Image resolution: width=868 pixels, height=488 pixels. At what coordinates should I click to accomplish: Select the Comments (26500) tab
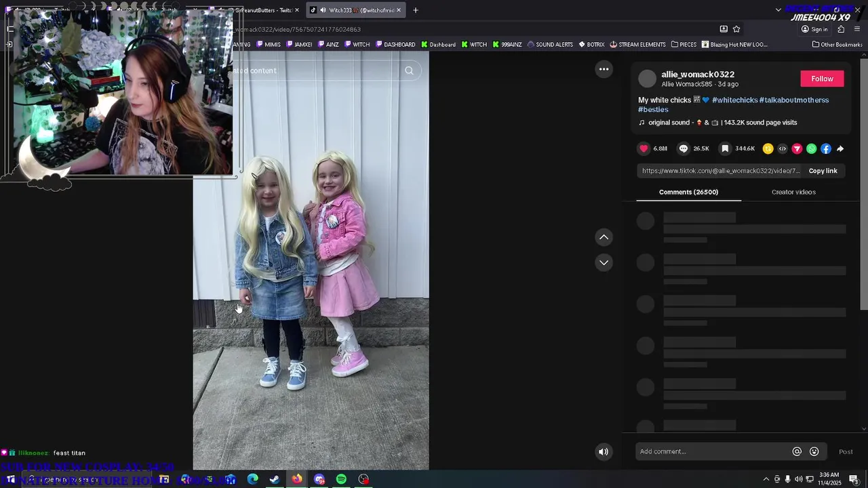tap(688, 192)
